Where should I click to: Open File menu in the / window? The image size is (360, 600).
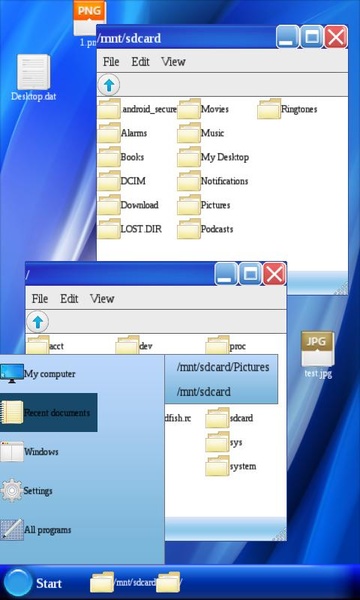point(40,298)
